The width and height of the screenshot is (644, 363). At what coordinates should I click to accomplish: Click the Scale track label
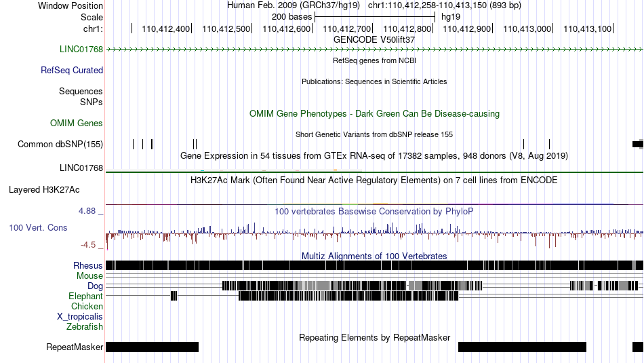click(x=92, y=17)
